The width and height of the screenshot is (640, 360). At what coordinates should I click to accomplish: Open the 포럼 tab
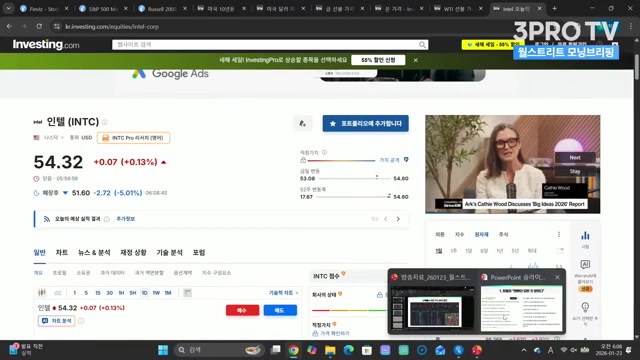199,253
